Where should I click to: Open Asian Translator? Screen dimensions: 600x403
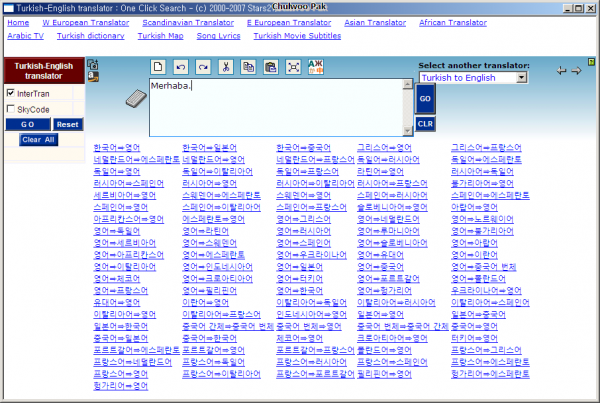[375, 23]
